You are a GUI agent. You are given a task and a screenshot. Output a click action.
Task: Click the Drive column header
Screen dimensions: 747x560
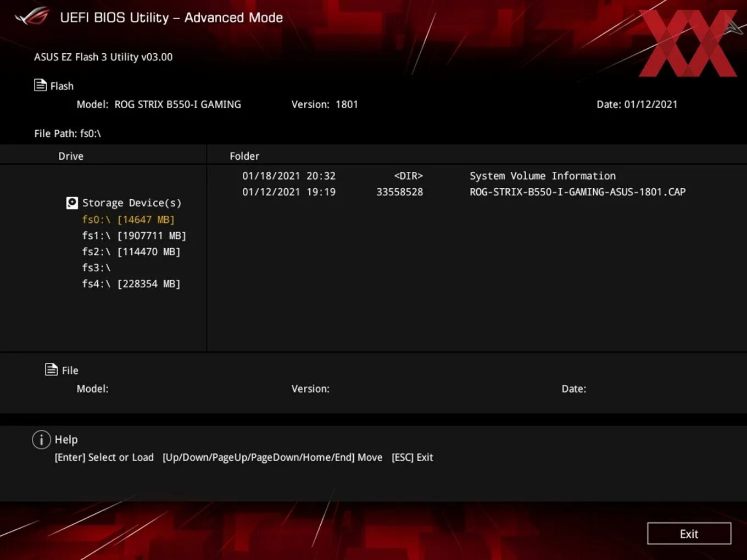pos(71,156)
